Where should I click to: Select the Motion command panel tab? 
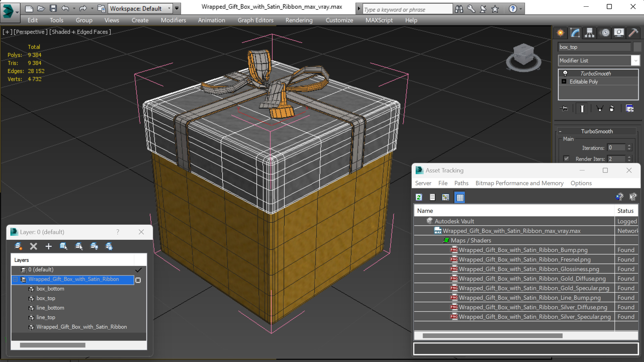pyautogui.click(x=605, y=32)
